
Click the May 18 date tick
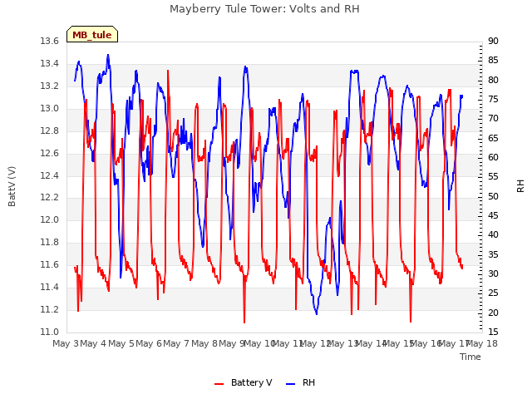tap(482, 343)
